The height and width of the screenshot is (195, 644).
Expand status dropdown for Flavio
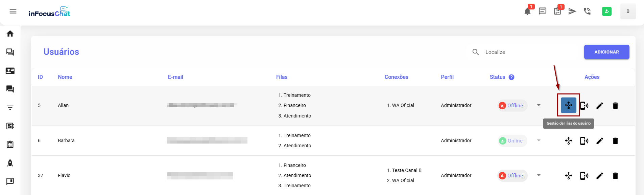(539, 175)
